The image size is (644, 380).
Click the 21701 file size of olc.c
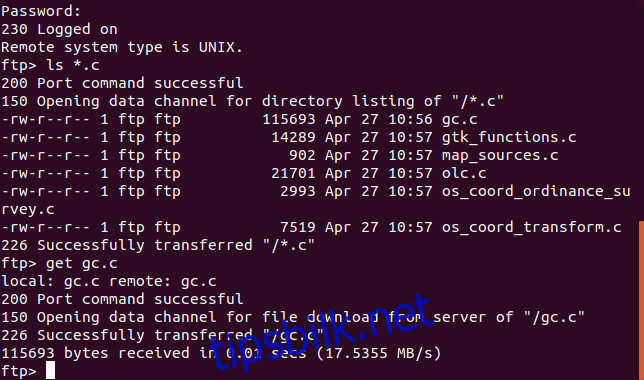(293, 173)
